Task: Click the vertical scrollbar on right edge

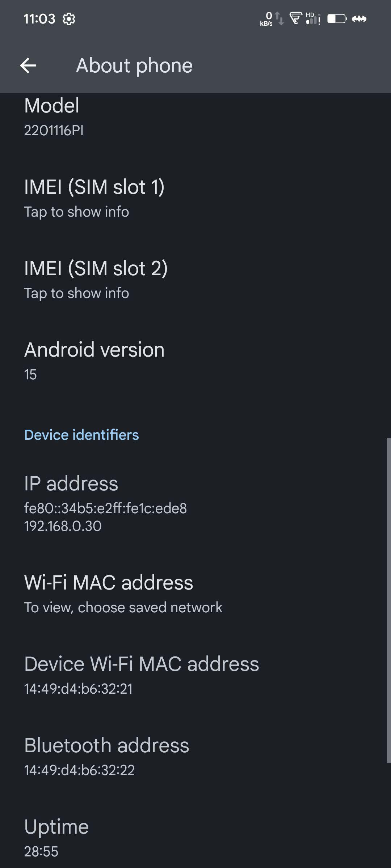Action: (388, 600)
